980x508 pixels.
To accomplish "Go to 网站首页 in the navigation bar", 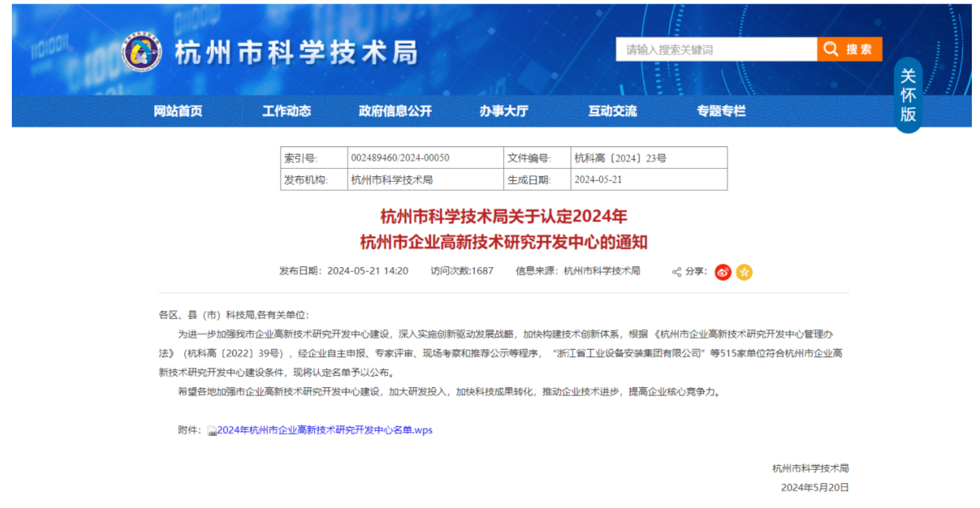I will (178, 111).
